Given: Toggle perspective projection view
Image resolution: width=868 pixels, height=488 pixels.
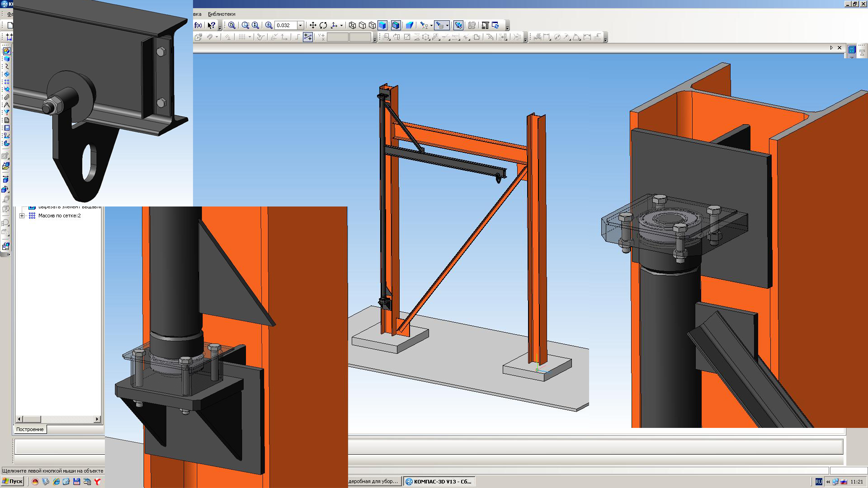Looking at the screenshot, I should pos(409,25).
